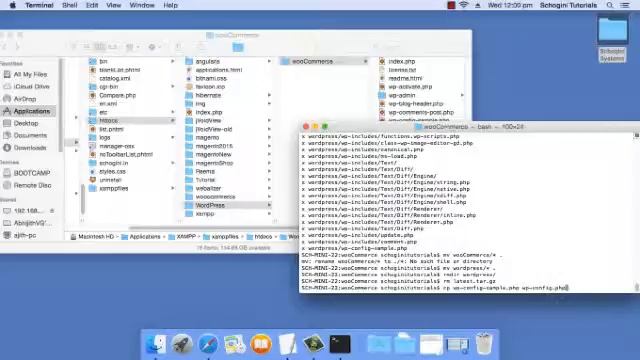The width and height of the screenshot is (640, 360).
Task: Expand angularjs folder arrow
Action: tap(269, 61)
